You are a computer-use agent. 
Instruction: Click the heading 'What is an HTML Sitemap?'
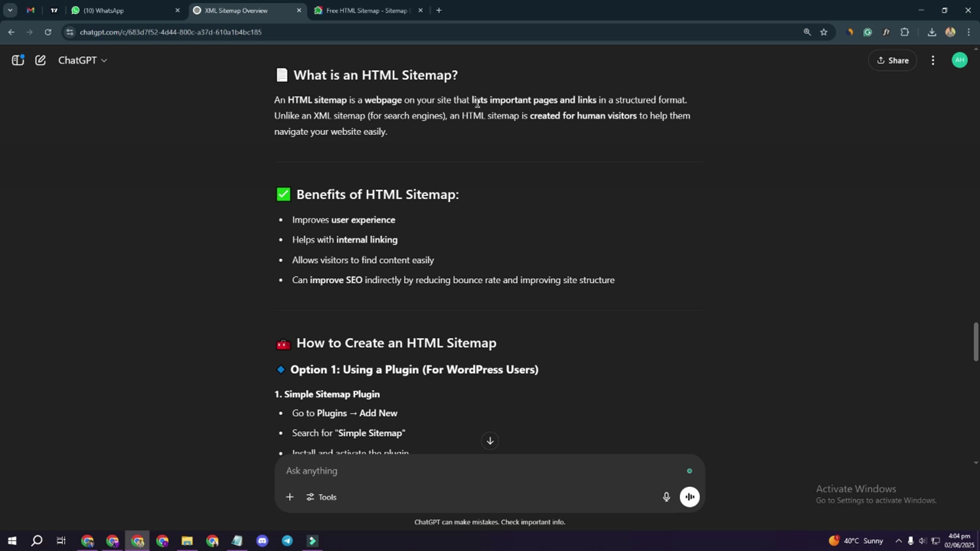(x=376, y=75)
